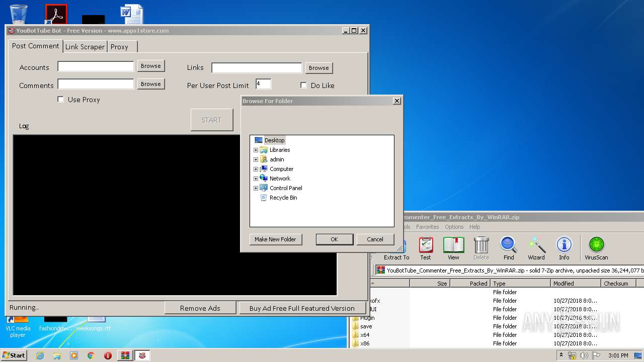Image resolution: width=644 pixels, height=362 pixels.
Task: Click the Info icon in WinRAR
Action: tap(564, 248)
